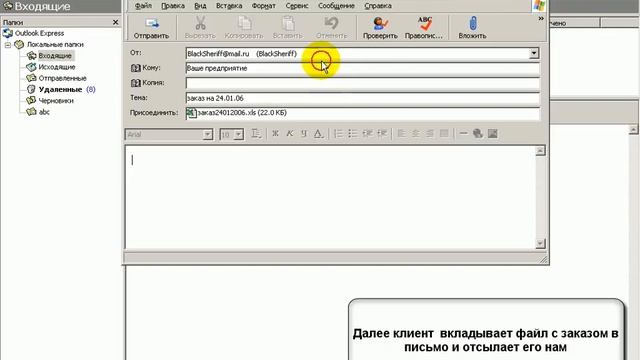This screenshot has height=360, width=640.
Task: Click the Вставить (Paste) toolbar icon
Action: (x=288, y=23)
